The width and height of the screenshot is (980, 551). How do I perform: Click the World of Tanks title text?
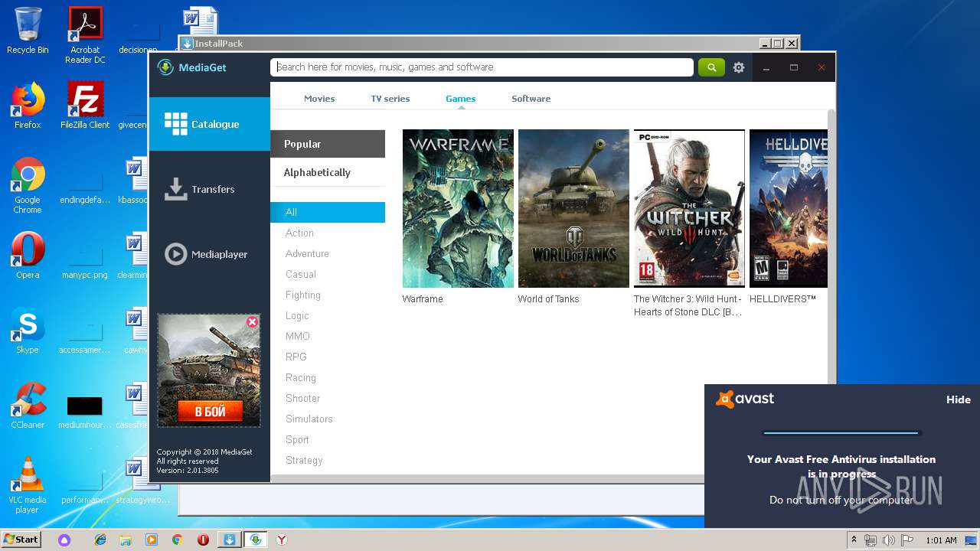tap(548, 299)
